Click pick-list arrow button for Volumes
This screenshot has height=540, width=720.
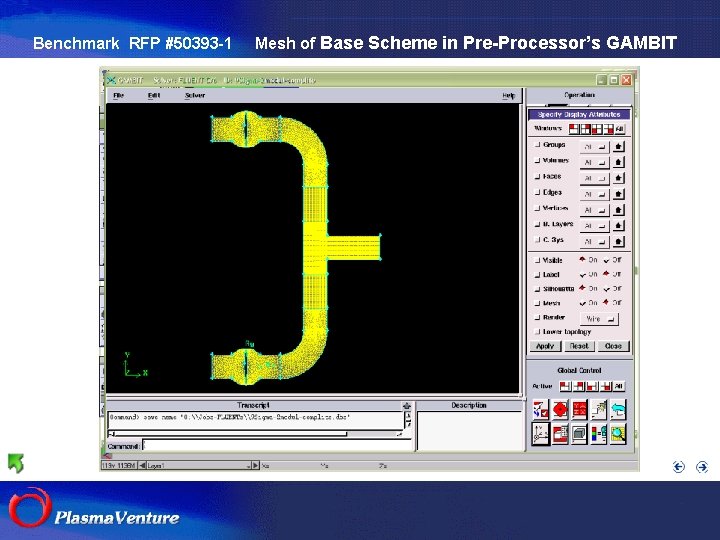tap(619, 163)
